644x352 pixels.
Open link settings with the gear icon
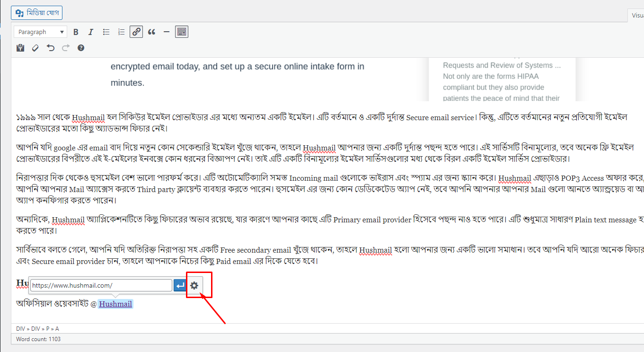coord(194,285)
